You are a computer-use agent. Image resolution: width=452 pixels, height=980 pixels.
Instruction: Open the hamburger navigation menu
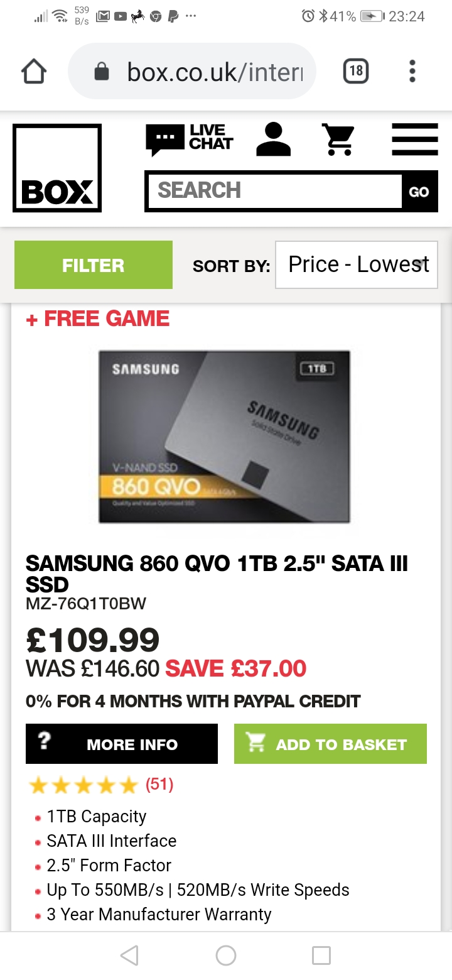click(415, 139)
